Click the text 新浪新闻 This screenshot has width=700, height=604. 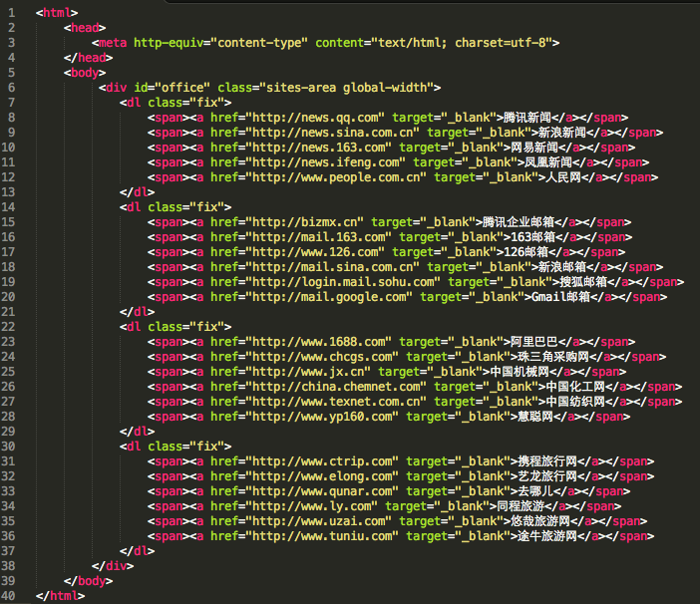click(x=562, y=133)
